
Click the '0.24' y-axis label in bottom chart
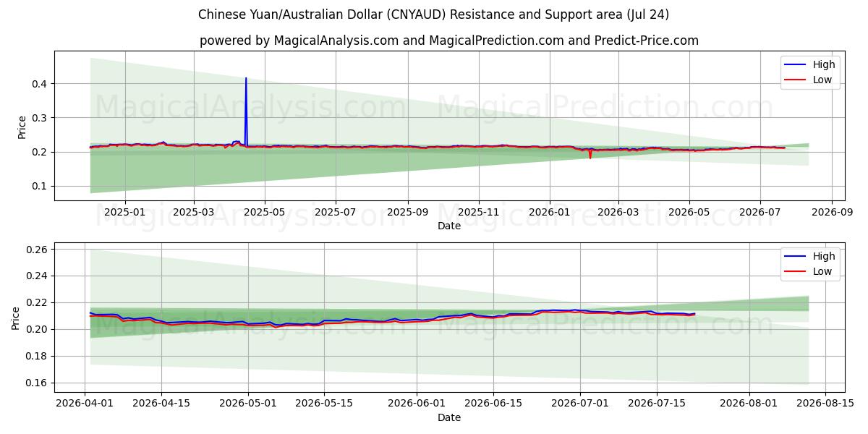38,276
